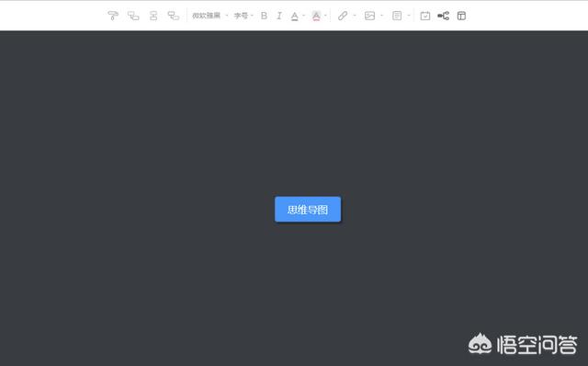This screenshot has width=588, height=366.
Task: Open the mind map structure icon
Action: tap(443, 16)
